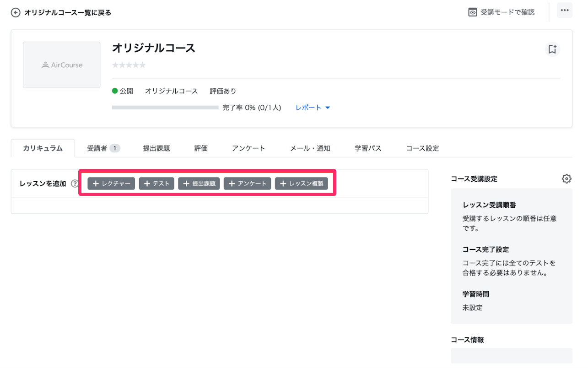Open the 提出課題 tab

pyautogui.click(x=156, y=148)
